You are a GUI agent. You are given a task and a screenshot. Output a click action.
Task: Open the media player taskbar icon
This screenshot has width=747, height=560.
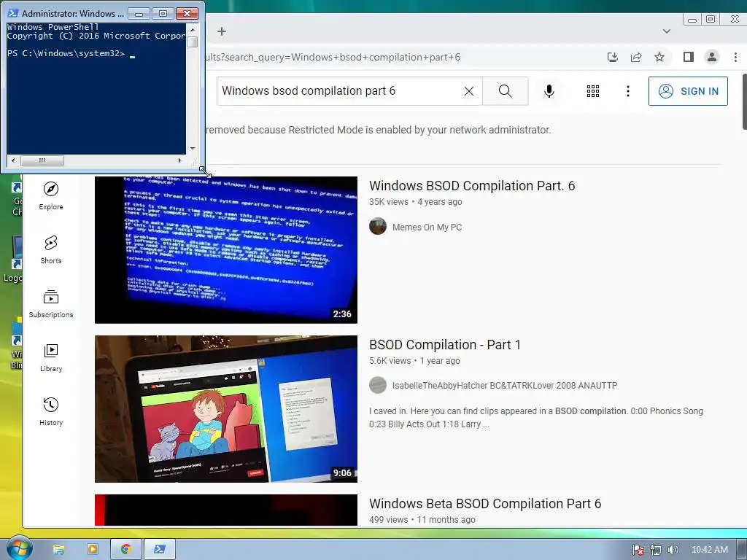point(93,549)
